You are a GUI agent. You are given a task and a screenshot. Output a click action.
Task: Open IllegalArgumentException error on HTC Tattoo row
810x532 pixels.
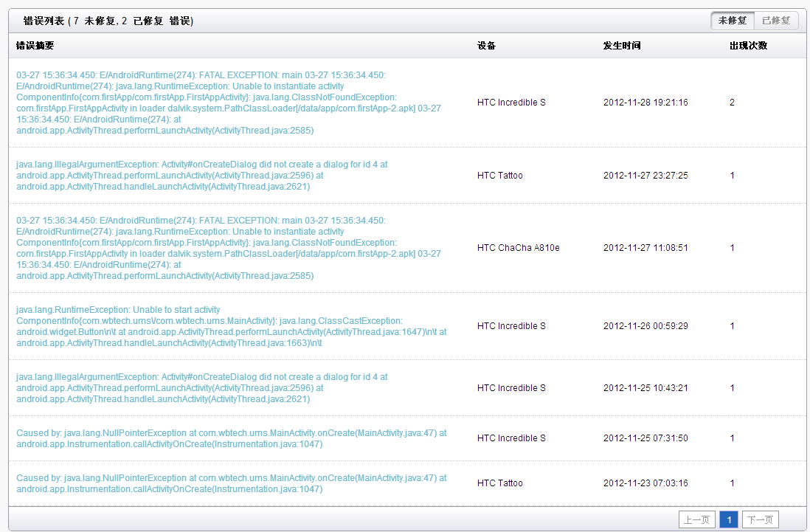click(201, 176)
